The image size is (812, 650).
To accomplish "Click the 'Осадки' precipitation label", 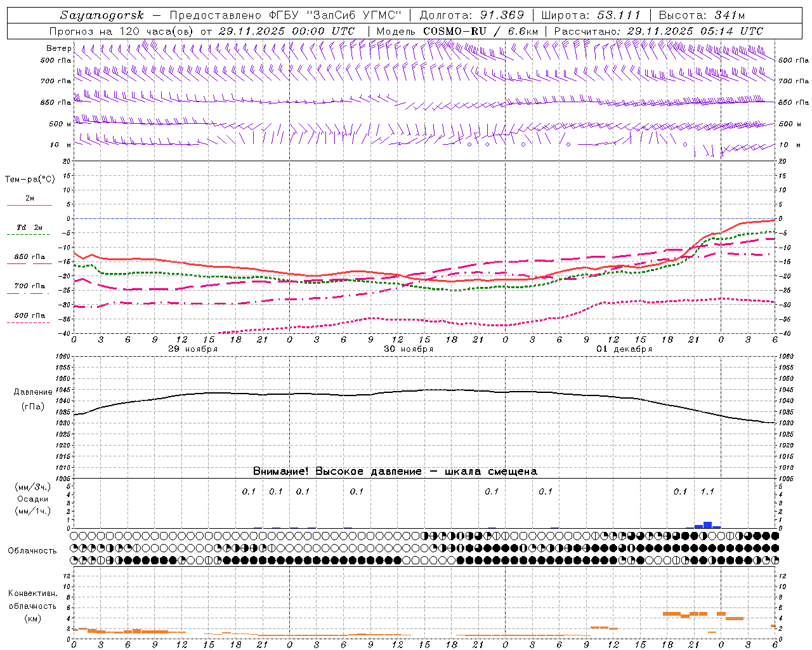I will point(33,499).
